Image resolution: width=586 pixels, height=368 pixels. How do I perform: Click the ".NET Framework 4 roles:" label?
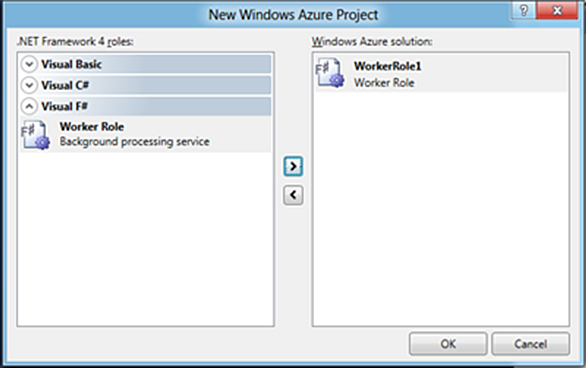pyautogui.click(x=75, y=41)
